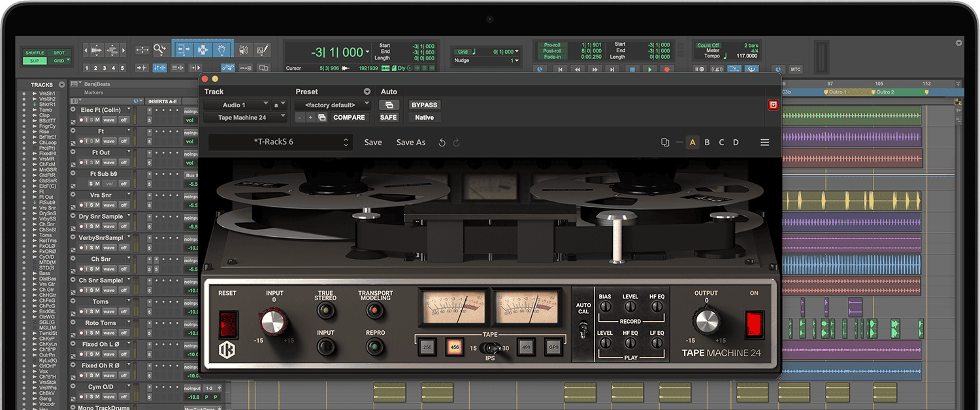Toggle SAFE mode for the plugin
Image resolution: width=980 pixels, height=410 pixels.
[388, 117]
